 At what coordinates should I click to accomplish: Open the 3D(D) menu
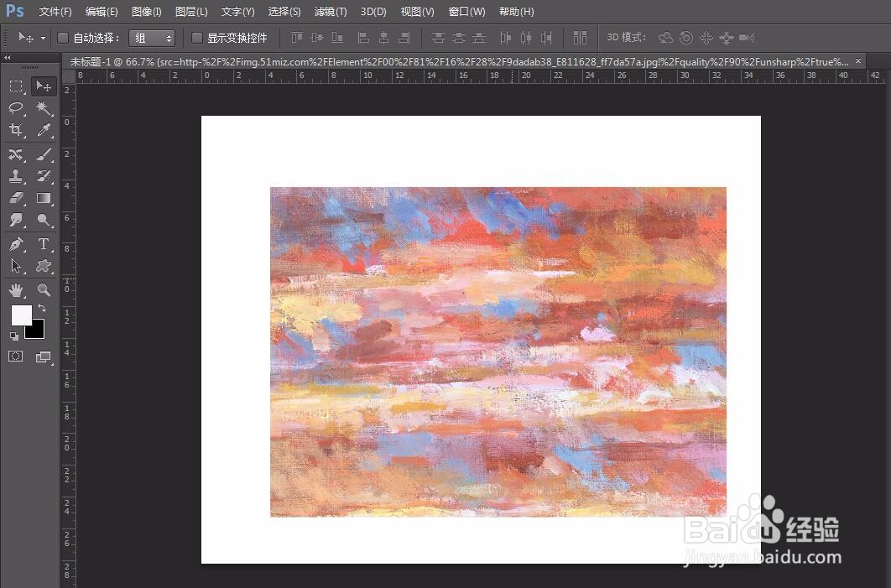[373, 12]
